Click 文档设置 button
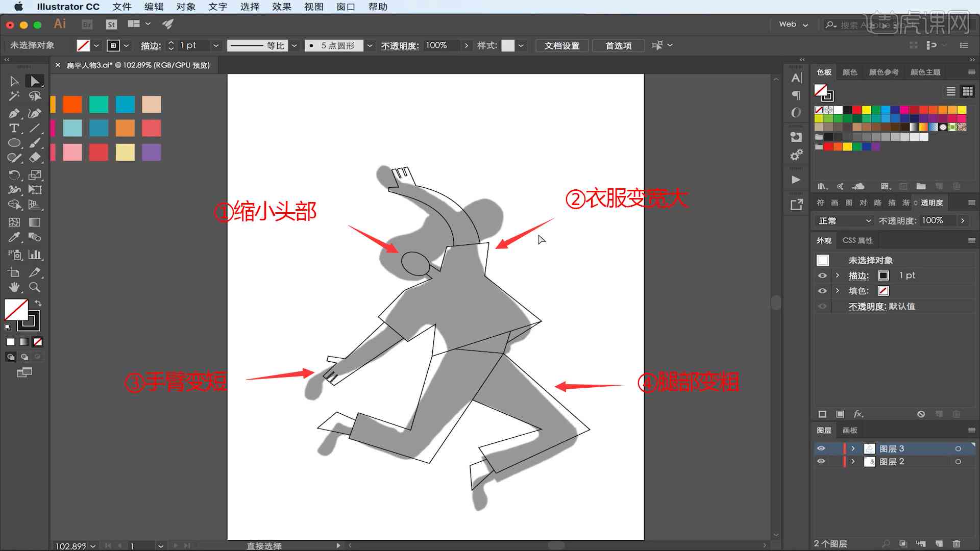The height and width of the screenshot is (551, 980). pyautogui.click(x=562, y=45)
